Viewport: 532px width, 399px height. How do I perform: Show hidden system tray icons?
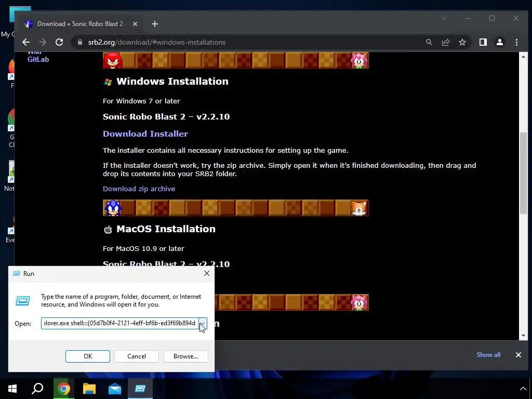coord(523,389)
